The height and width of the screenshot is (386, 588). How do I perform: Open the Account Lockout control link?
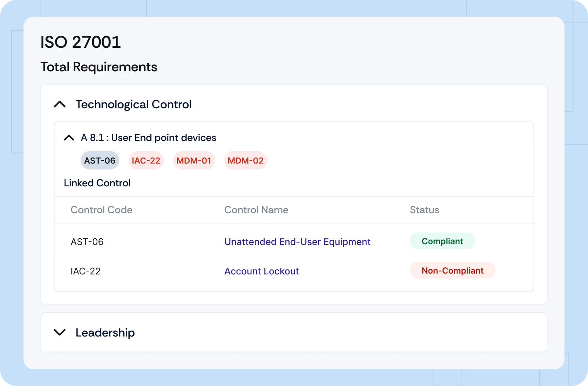pos(261,271)
